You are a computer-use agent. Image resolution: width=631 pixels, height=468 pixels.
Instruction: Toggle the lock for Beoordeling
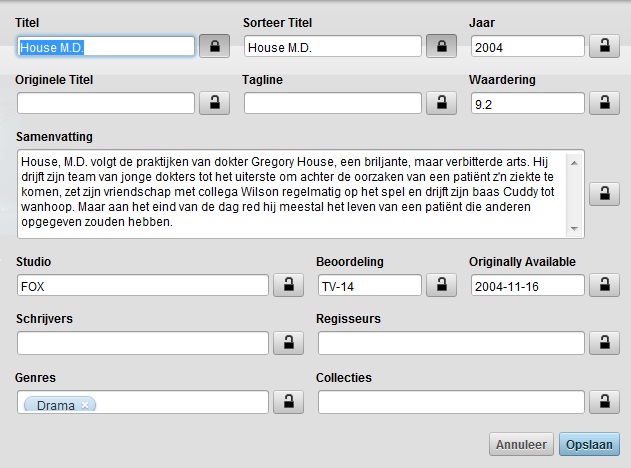441,285
